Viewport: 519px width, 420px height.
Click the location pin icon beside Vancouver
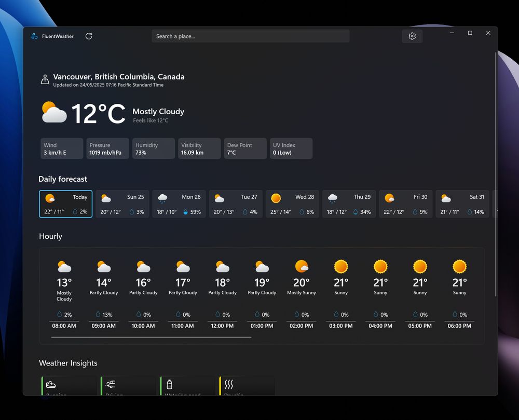(45, 79)
